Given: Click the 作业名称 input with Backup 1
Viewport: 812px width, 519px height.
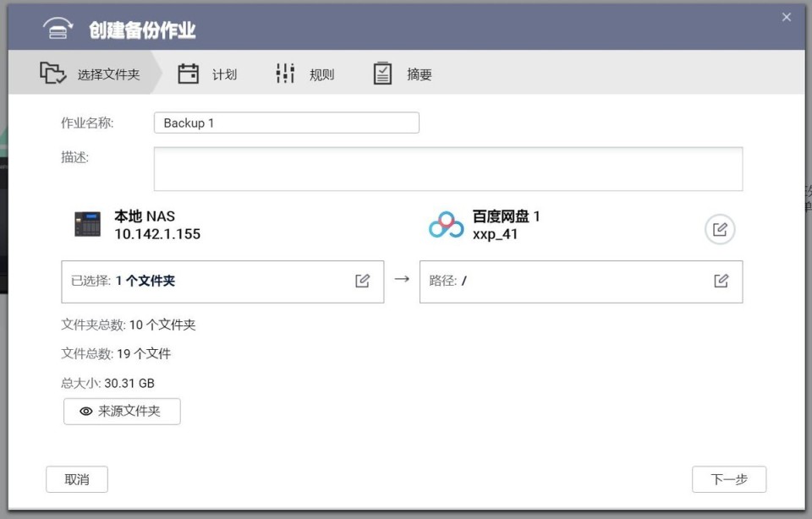Looking at the screenshot, I should (x=287, y=123).
